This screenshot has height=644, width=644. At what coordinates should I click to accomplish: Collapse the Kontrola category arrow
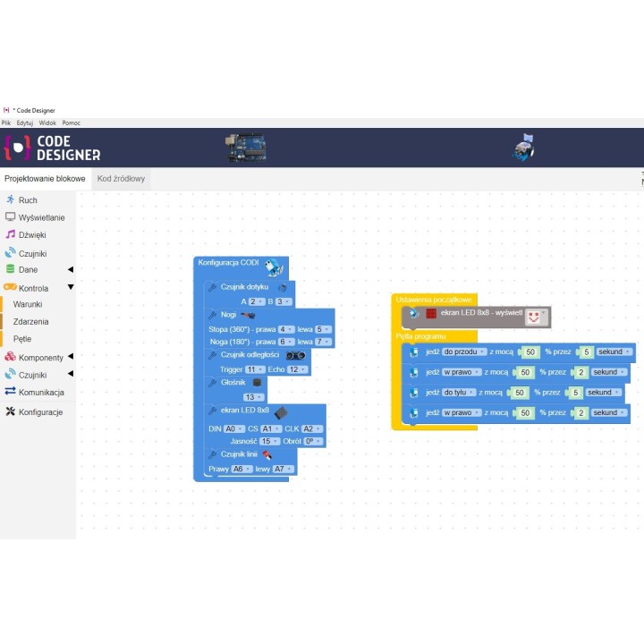pos(71,288)
